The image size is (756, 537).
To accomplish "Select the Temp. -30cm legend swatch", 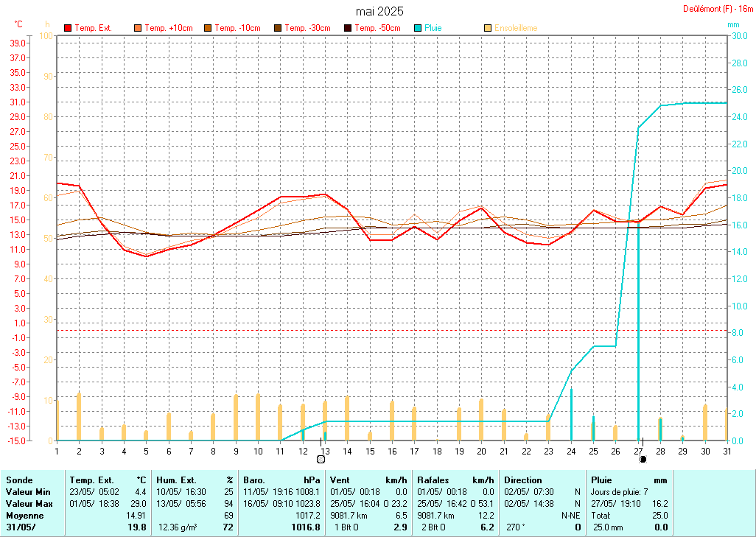I will point(278,28).
